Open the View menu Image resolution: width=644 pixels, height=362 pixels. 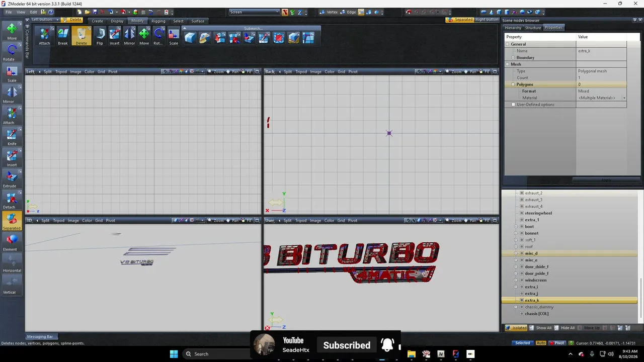pyautogui.click(x=21, y=12)
